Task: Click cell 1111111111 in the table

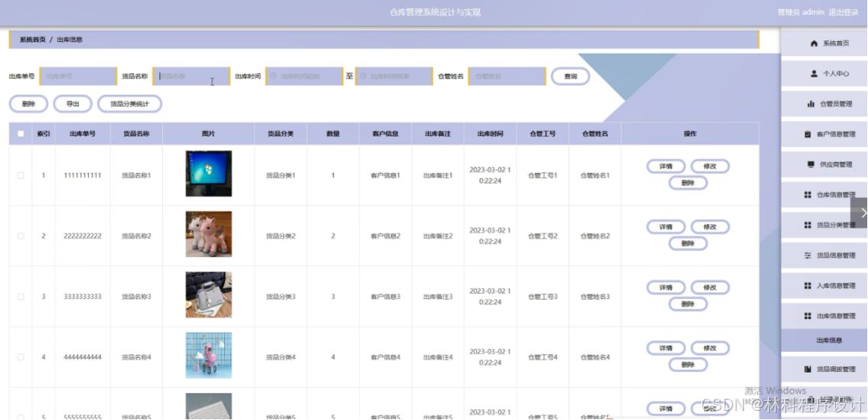Action: [x=83, y=175]
